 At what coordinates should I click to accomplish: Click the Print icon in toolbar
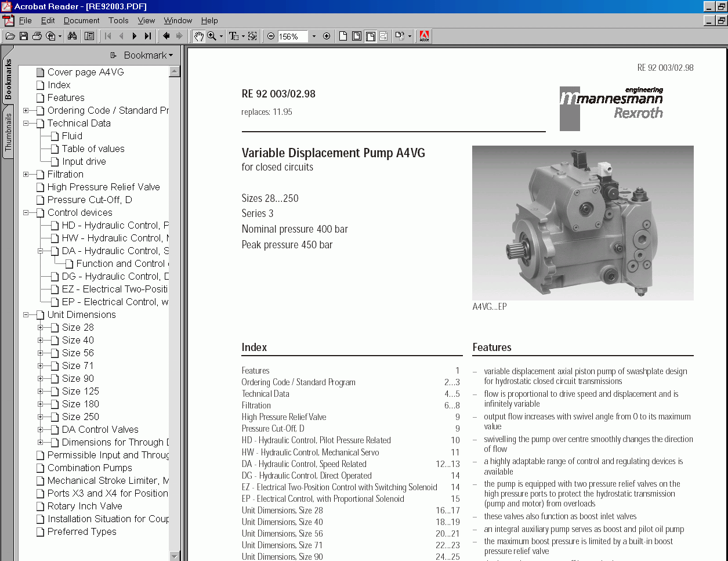pyautogui.click(x=37, y=36)
